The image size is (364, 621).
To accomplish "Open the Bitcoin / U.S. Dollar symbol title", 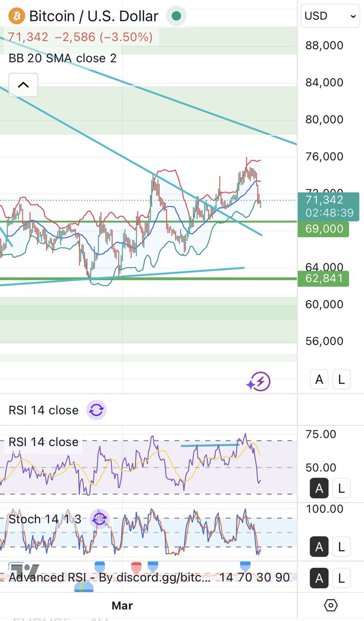I will [x=94, y=16].
